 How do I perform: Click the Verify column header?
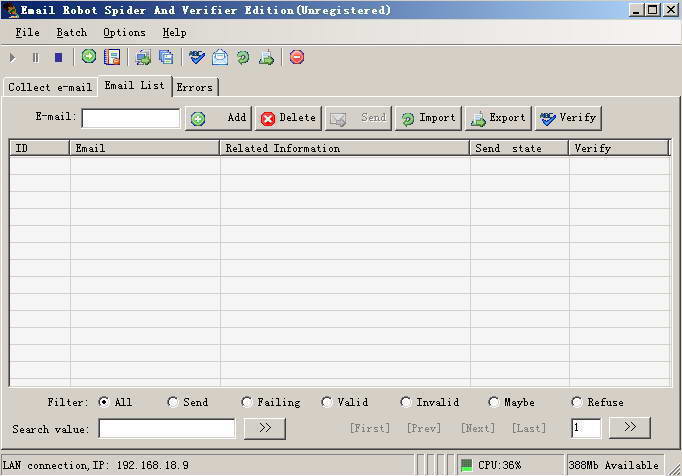click(619, 148)
